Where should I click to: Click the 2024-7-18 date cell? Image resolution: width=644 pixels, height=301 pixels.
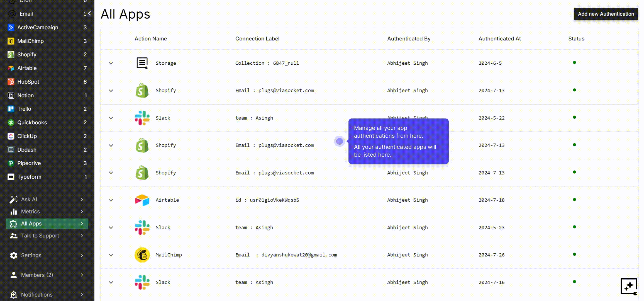(x=491, y=200)
